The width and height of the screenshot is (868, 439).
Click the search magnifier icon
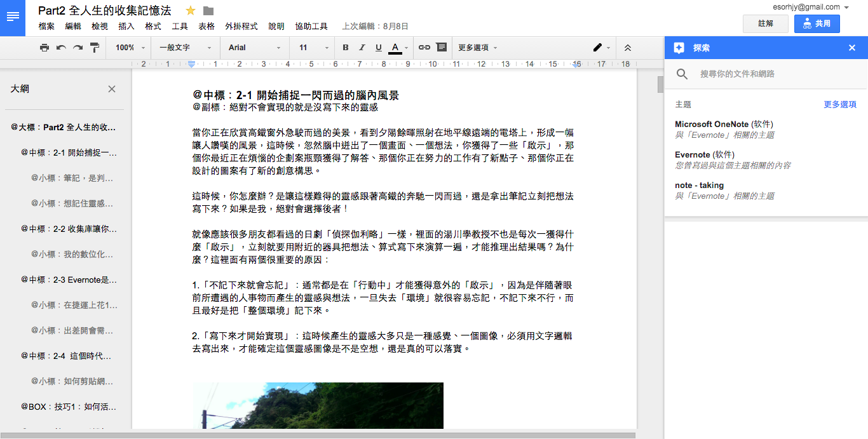pyautogui.click(x=682, y=74)
